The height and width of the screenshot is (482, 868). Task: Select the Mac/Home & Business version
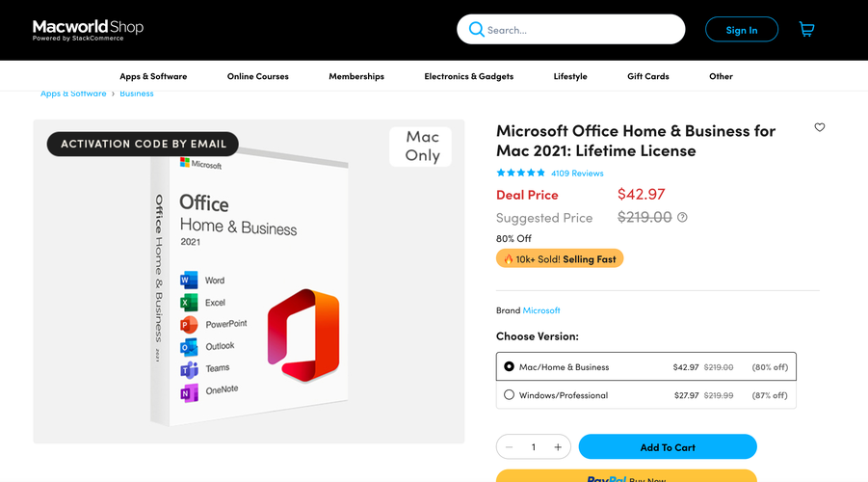pyautogui.click(x=646, y=366)
